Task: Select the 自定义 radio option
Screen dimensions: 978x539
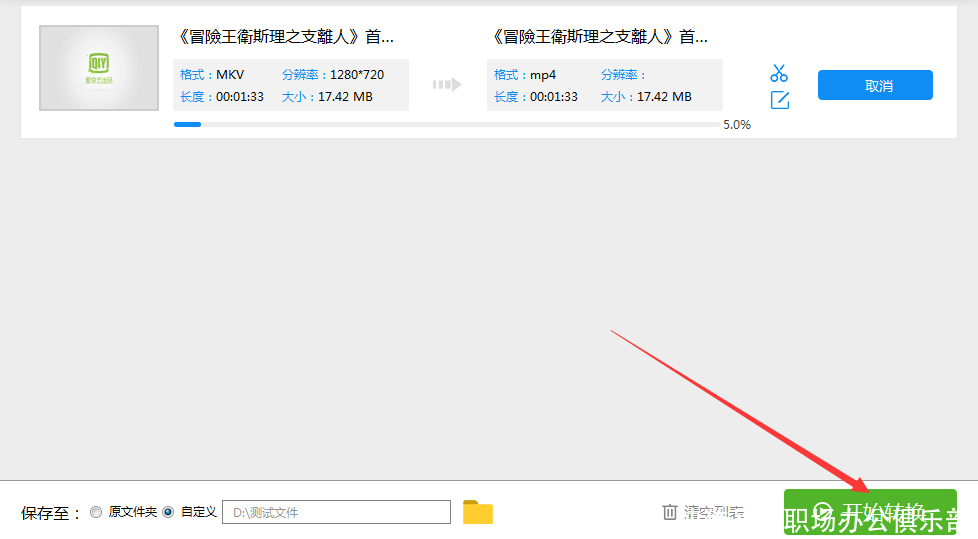Action: pos(168,512)
